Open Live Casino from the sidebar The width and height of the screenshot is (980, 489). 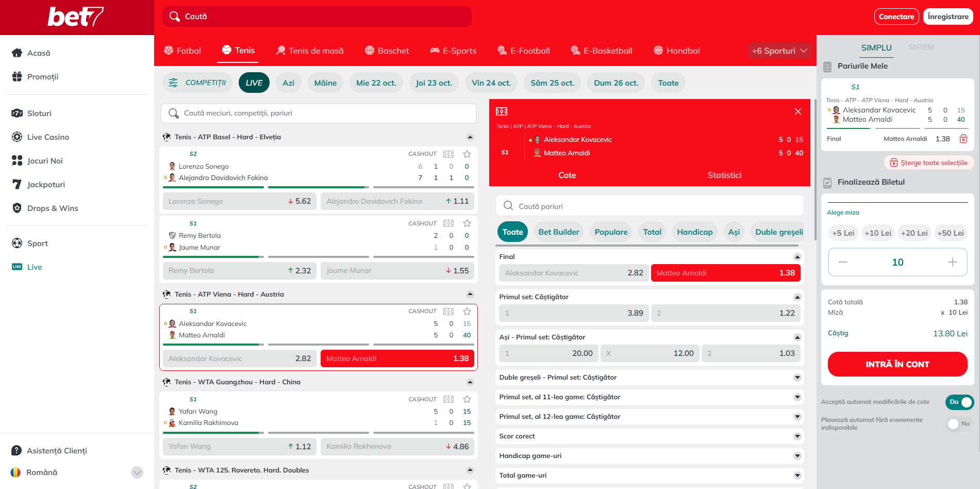tap(48, 137)
